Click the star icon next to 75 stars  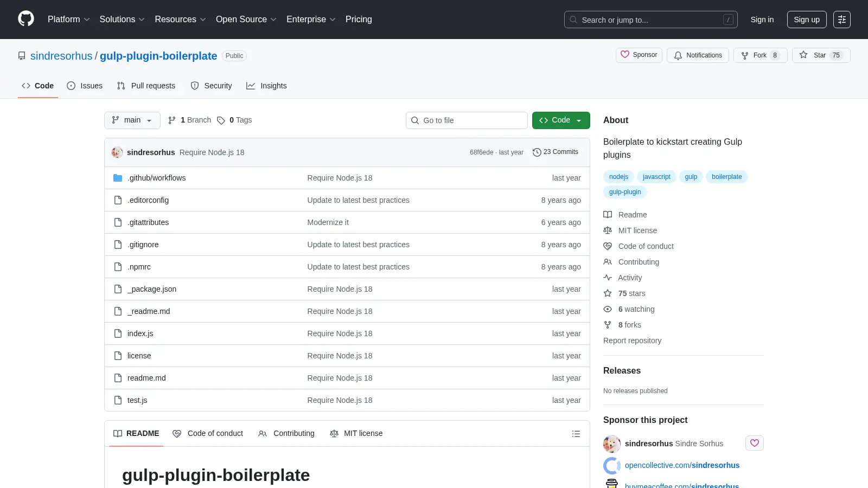coord(608,293)
